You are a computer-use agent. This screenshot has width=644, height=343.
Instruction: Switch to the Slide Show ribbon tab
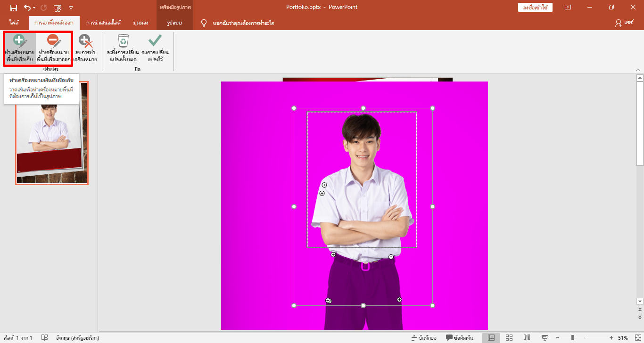103,23
